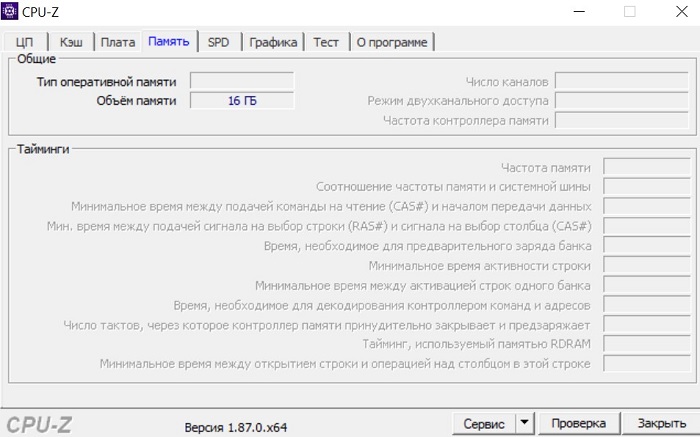Click the Время, необходимое для предварительного заряда банка label

point(428,246)
